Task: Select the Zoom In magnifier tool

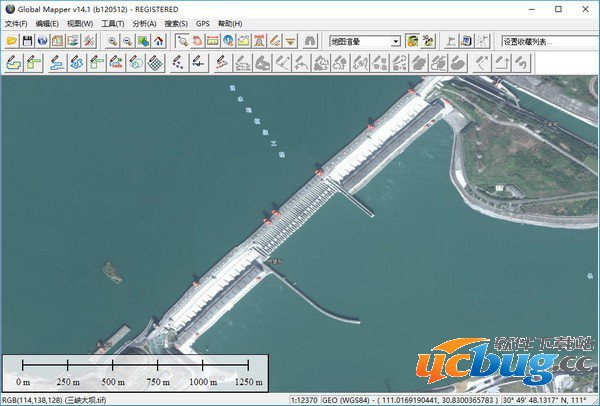Action: (113, 41)
